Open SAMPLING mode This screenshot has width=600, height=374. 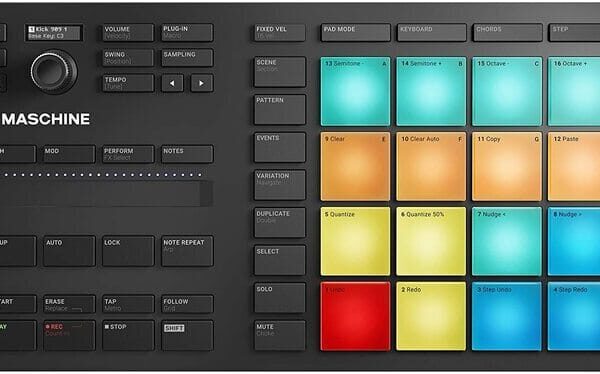click(187, 58)
